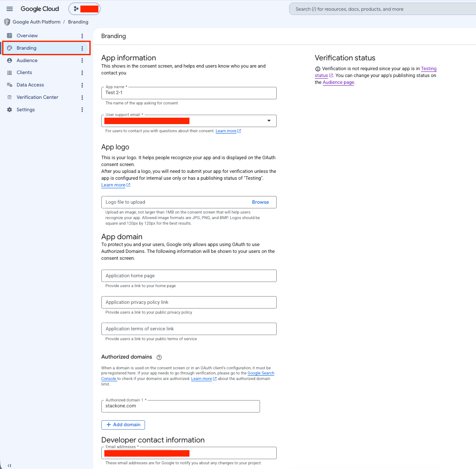
Task: Click the Clients grid icon
Action: pos(9,73)
